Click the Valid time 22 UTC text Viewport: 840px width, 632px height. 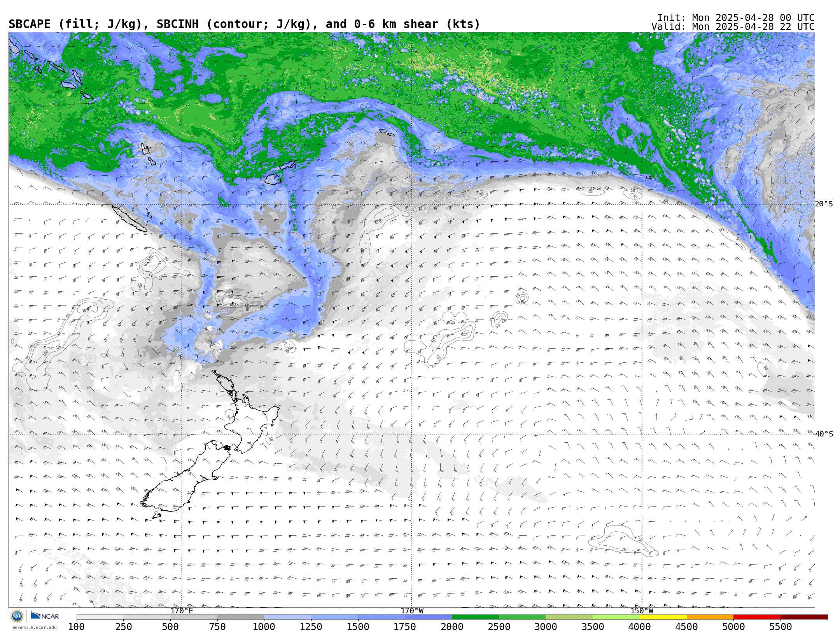tap(733, 27)
